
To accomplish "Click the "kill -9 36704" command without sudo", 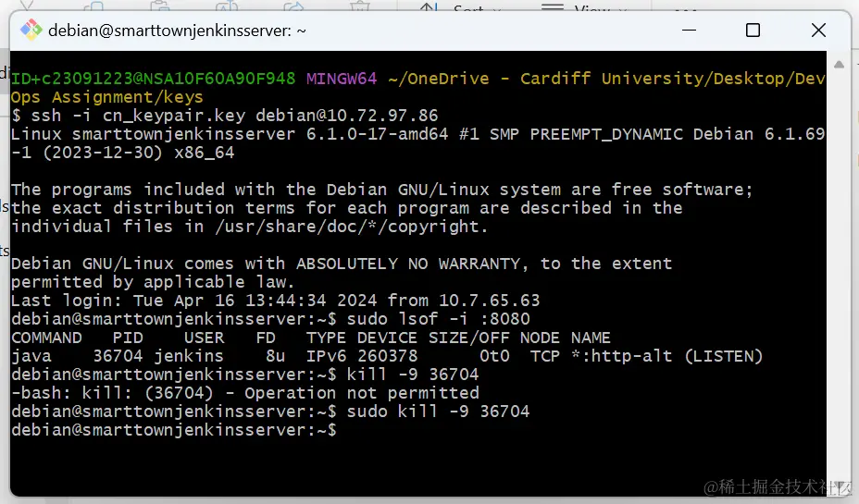I will (x=413, y=375).
